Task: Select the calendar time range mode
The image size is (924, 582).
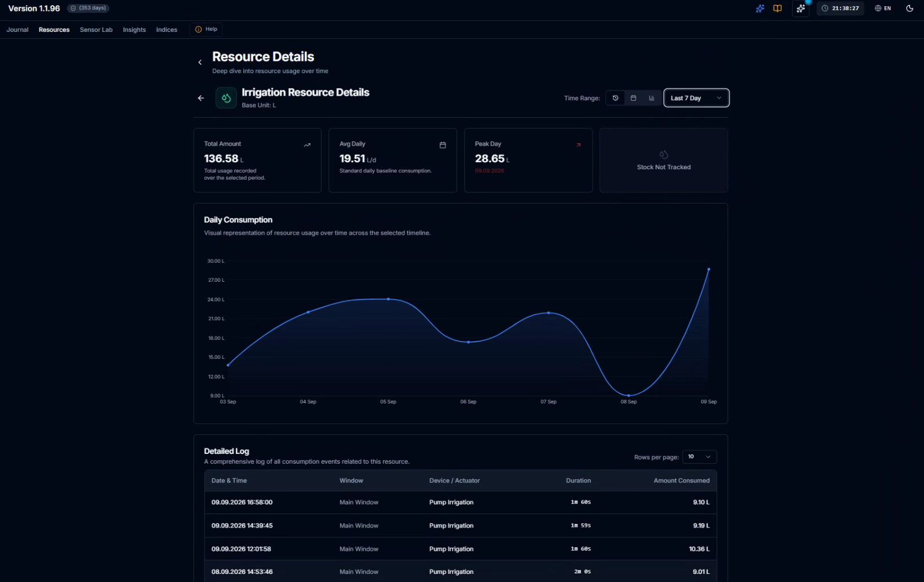Action: [x=633, y=98]
